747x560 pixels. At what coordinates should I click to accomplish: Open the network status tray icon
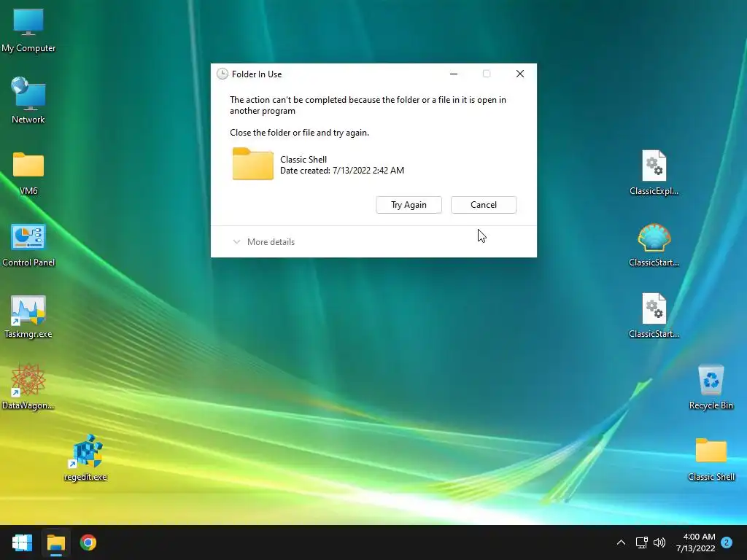641,542
